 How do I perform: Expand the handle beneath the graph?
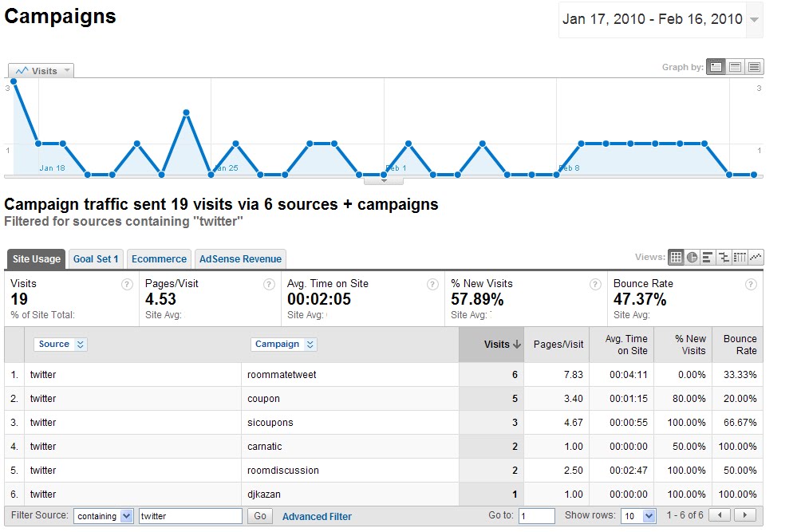pyautogui.click(x=384, y=181)
